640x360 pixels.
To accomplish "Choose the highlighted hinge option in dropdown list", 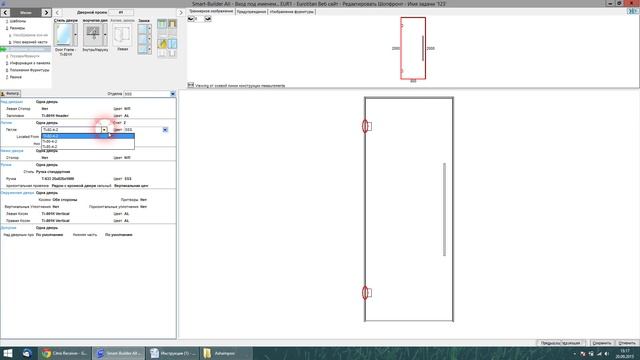I will point(88,136).
